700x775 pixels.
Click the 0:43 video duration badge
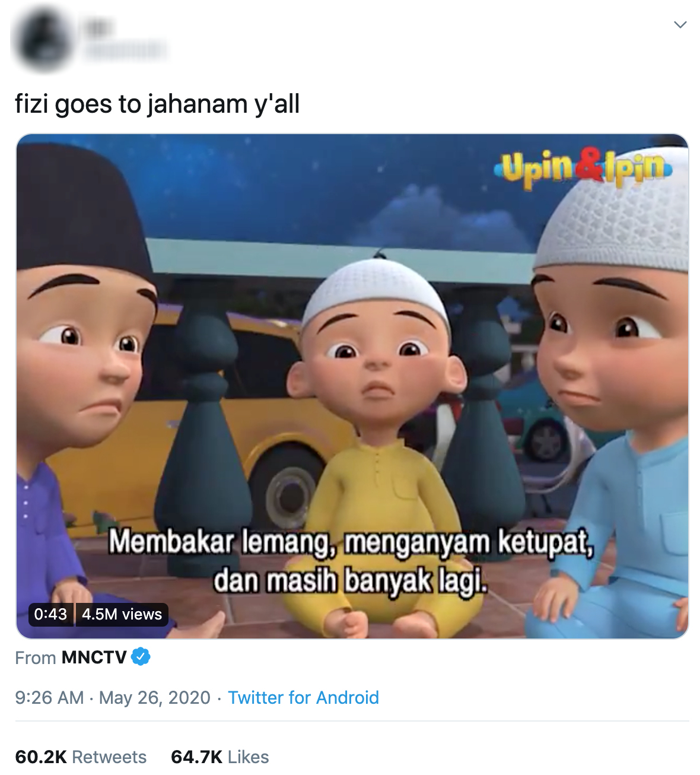(50, 614)
